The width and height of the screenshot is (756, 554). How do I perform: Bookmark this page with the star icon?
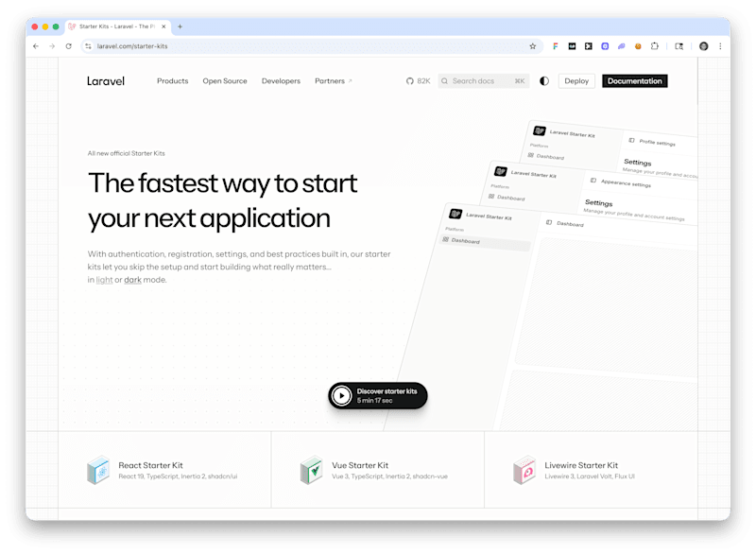click(x=533, y=46)
